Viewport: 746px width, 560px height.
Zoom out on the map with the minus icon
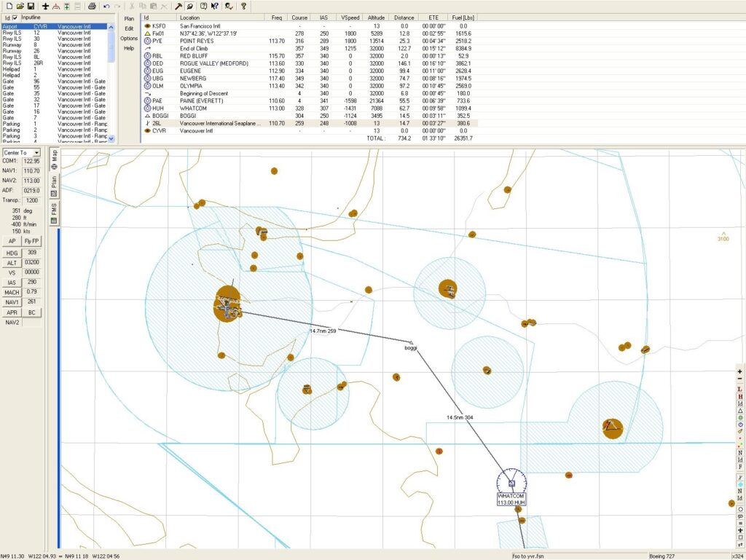pos(740,378)
